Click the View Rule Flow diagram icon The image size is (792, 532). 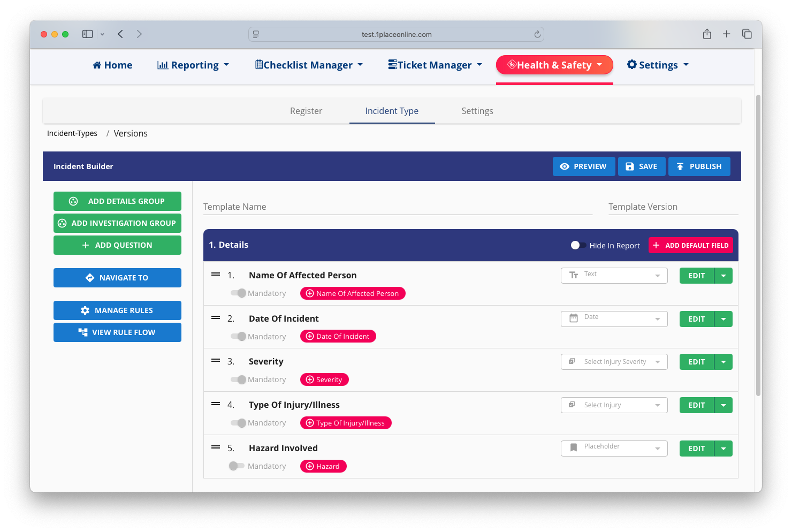[83, 332]
